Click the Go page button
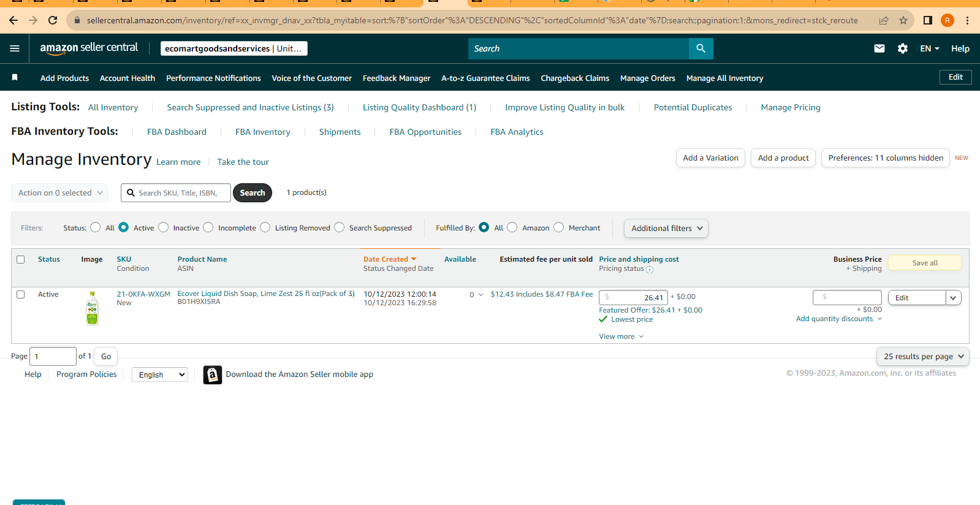This screenshot has height=505, width=980. 106,356
